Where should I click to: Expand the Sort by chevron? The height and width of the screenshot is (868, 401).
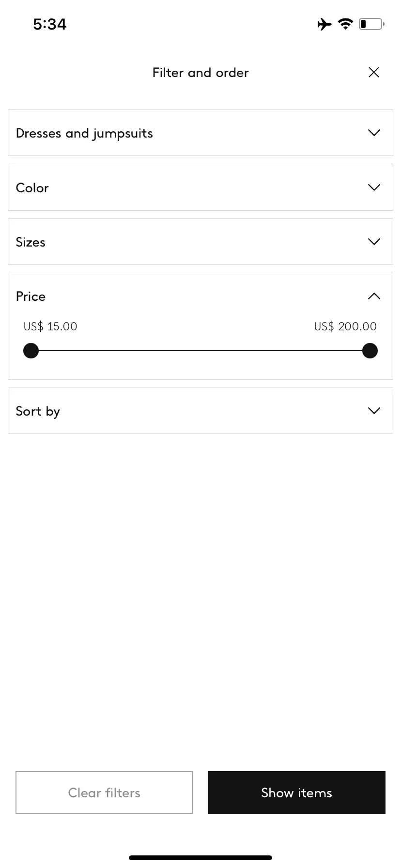[x=374, y=411]
